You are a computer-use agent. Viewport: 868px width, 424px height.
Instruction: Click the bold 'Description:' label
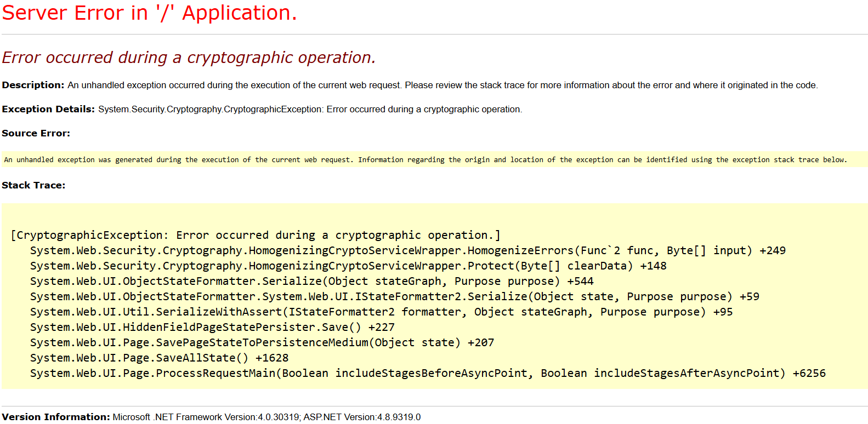(x=33, y=85)
